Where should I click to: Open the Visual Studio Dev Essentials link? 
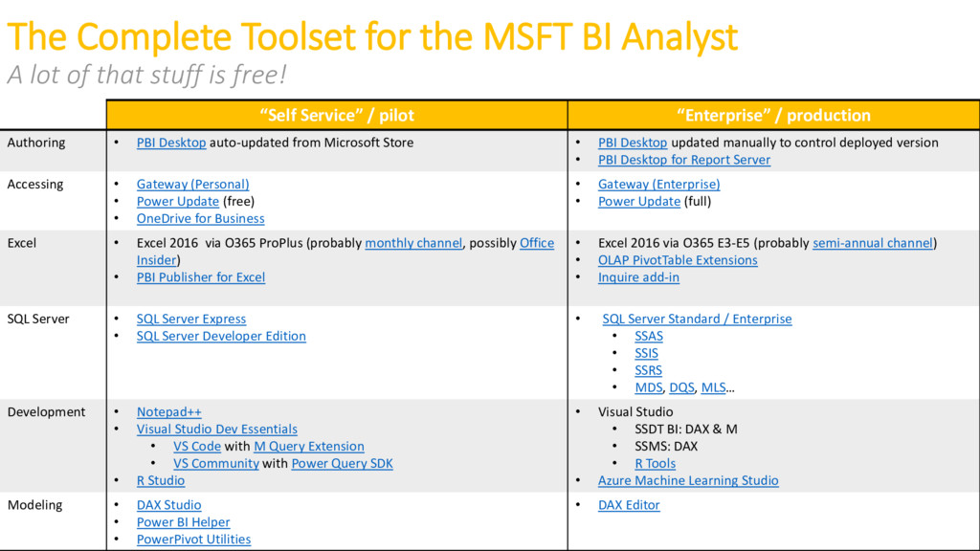tap(217, 430)
